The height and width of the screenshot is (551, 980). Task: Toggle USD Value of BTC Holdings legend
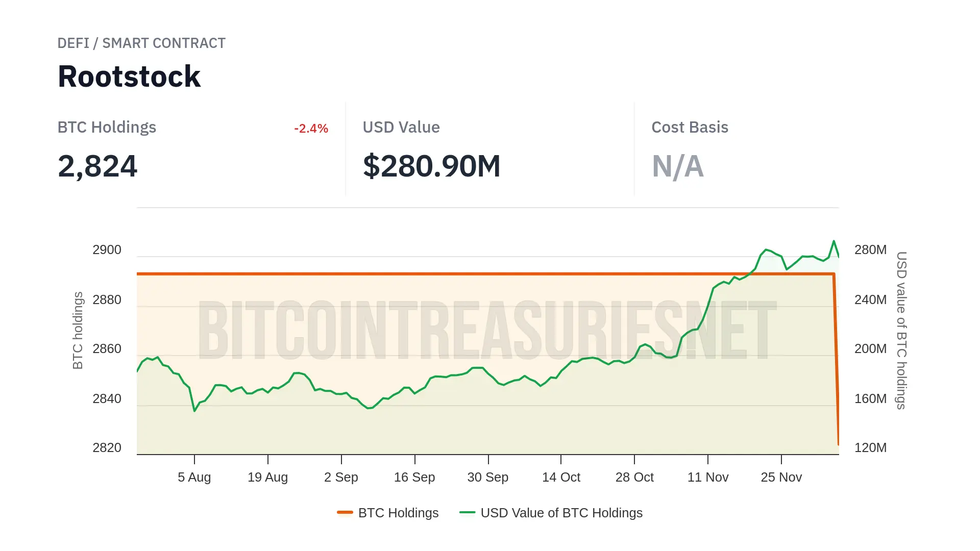pos(561,513)
